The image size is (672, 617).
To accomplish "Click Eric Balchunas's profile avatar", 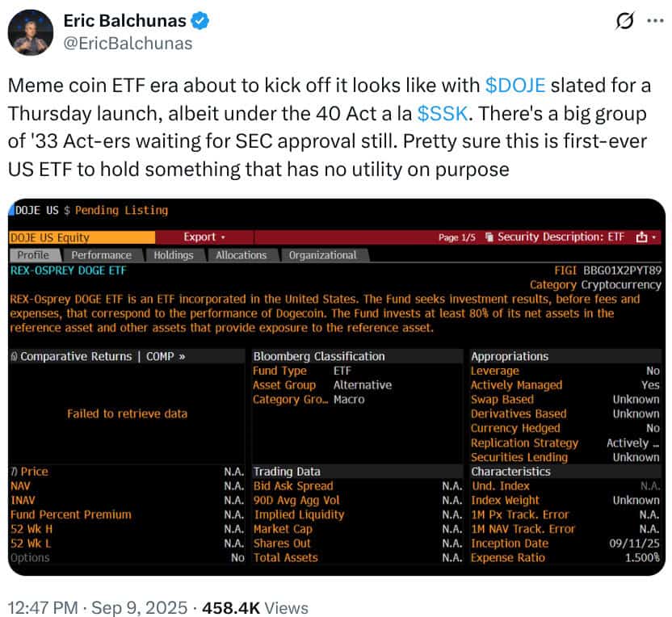I will coord(31,32).
